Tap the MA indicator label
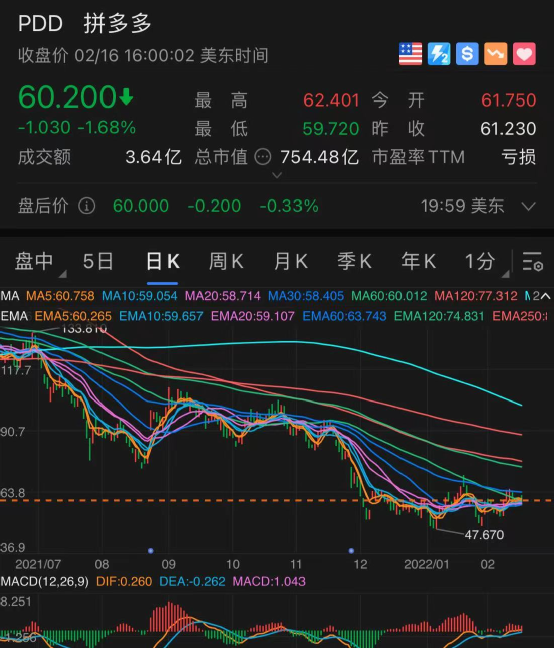This screenshot has width=554, height=648. (x=10, y=296)
